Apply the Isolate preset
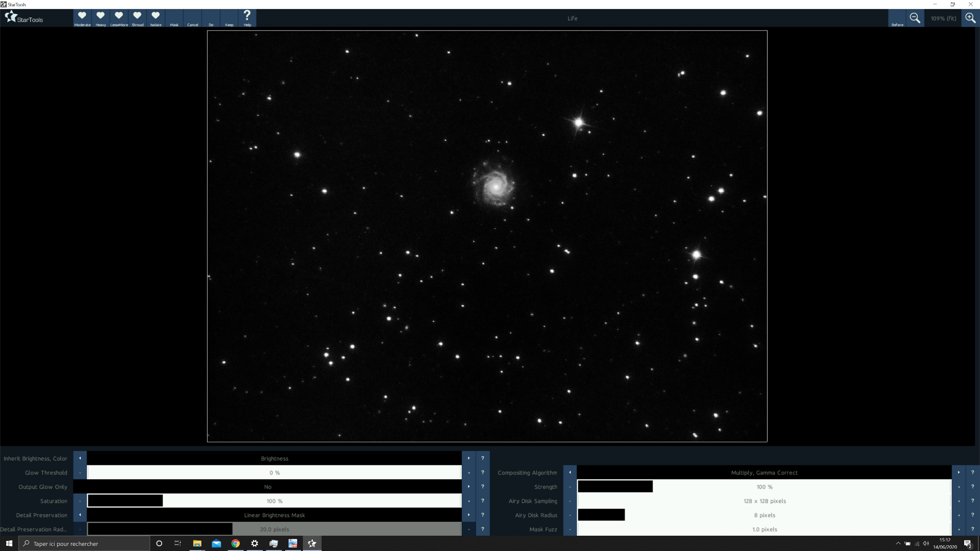Viewport: 980px width, 551px height. click(x=156, y=18)
